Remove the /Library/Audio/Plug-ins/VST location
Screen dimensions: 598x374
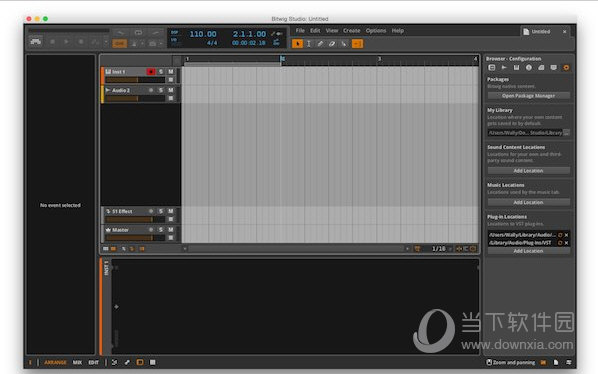click(x=566, y=243)
